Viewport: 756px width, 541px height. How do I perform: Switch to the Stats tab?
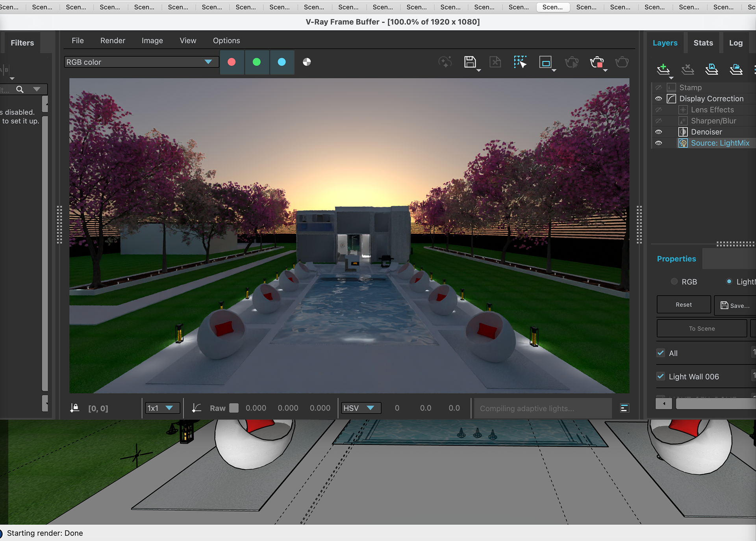click(x=703, y=43)
